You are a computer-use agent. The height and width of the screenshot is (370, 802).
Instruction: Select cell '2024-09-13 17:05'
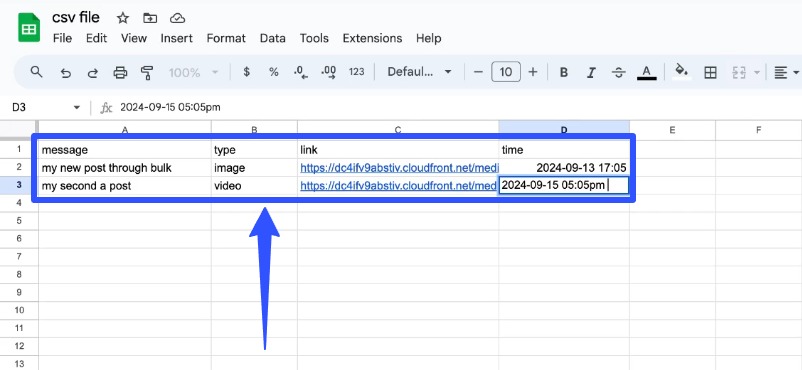pyautogui.click(x=564, y=168)
